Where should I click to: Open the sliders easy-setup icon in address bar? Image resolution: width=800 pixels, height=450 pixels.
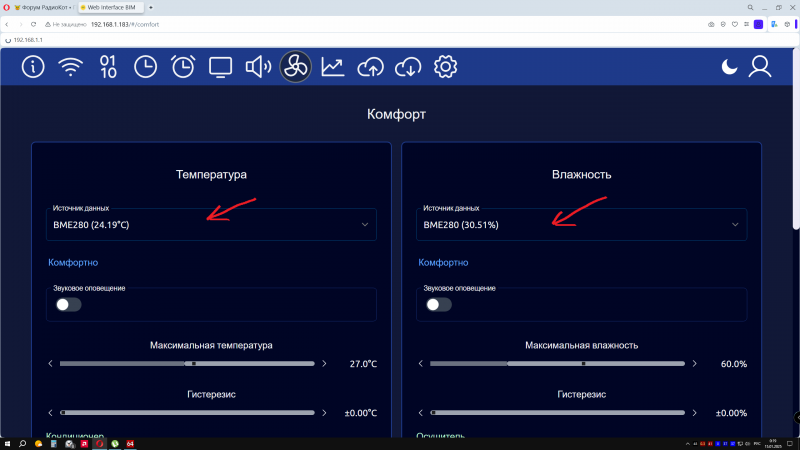click(746, 24)
